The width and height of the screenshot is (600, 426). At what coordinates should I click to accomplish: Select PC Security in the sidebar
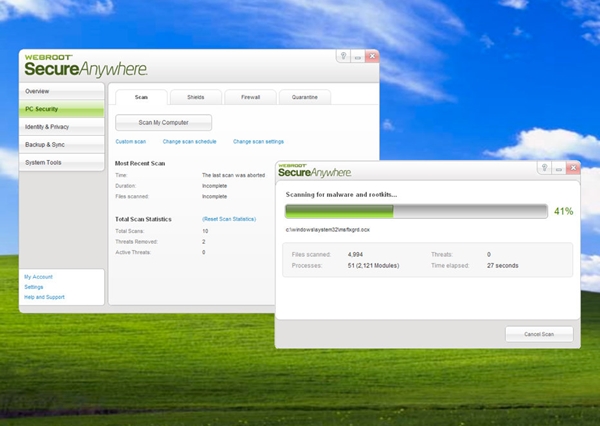[x=62, y=109]
